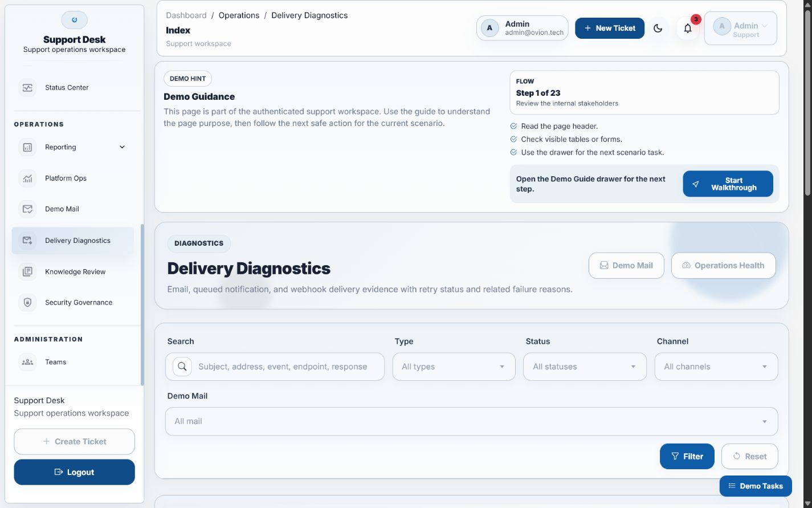
Task: Click the Knowledge Review document icon
Action: [x=27, y=272]
